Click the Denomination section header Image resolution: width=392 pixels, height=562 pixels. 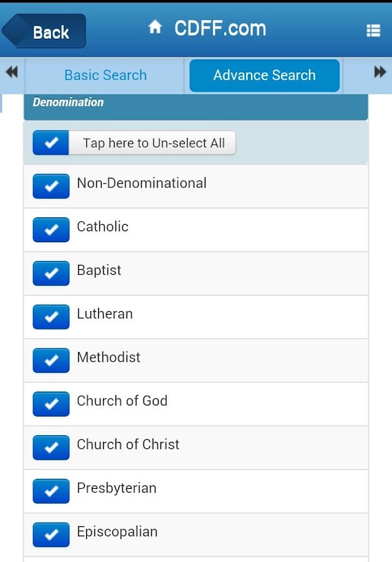pyautogui.click(x=195, y=103)
